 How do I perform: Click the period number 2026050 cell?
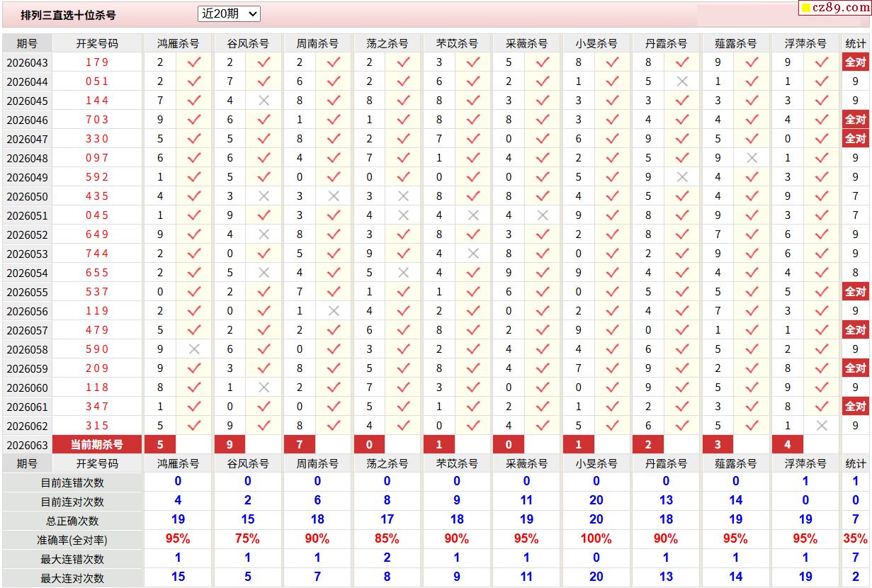pos(27,196)
